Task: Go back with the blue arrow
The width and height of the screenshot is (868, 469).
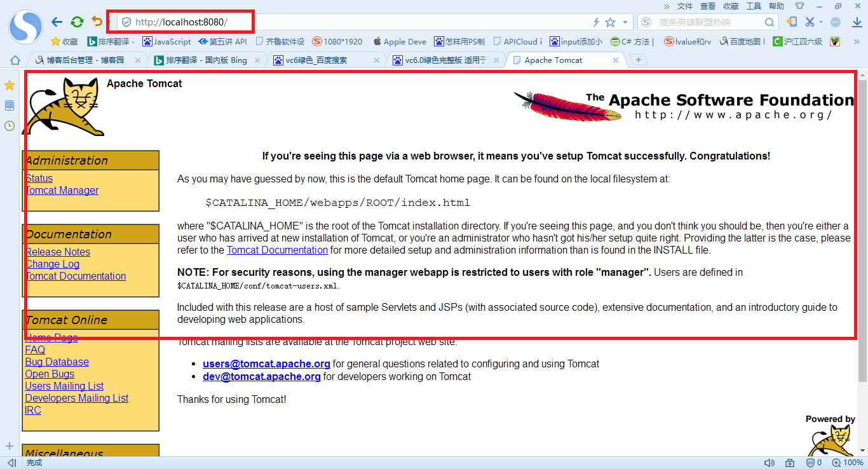Action: coord(57,22)
